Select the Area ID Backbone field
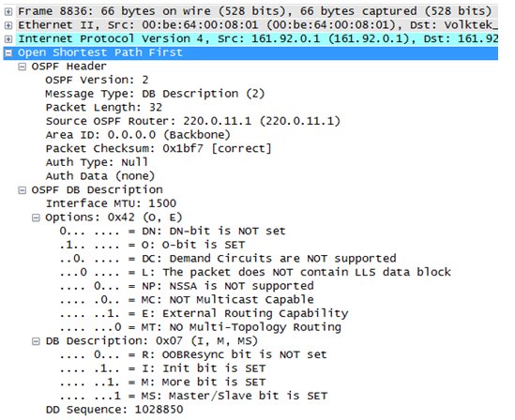The width and height of the screenshot is (515, 420). [138, 135]
